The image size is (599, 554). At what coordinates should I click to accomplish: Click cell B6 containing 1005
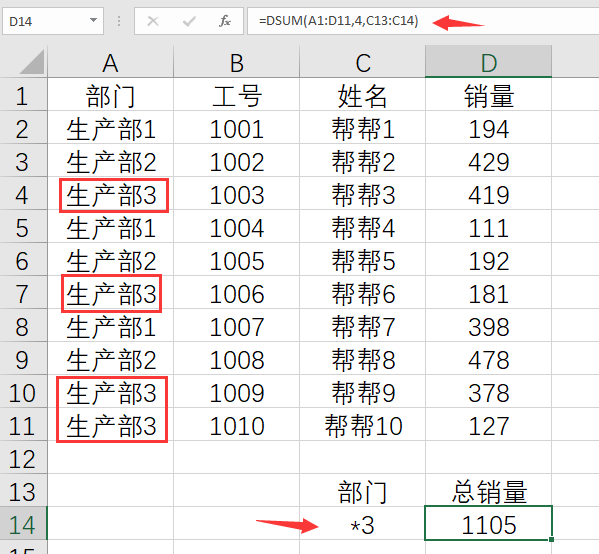pyautogui.click(x=236, y=260)
